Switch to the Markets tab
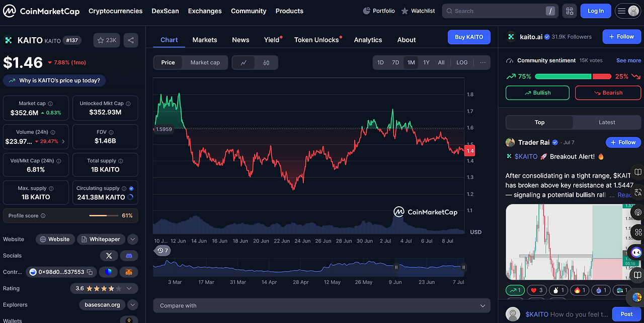The height and width of the screenshot is (323, 644). pos(205,40)
